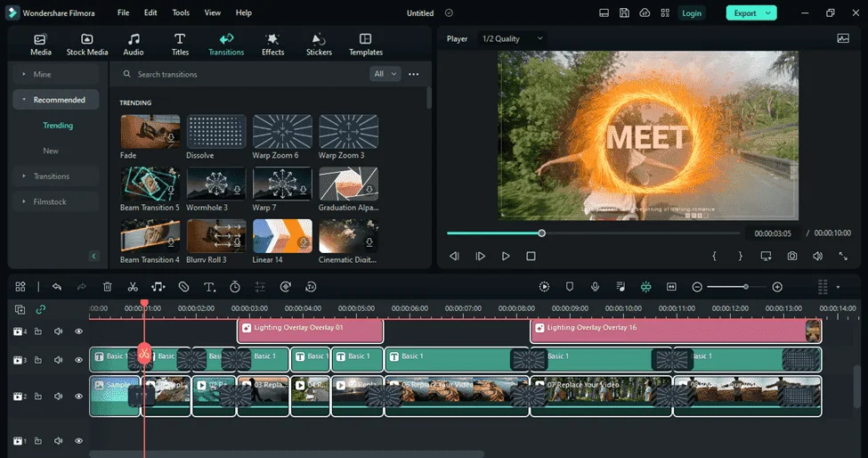Select the text tool in timeline toolbar
Viewport: 868px width, 458px height.
point(209,287)
